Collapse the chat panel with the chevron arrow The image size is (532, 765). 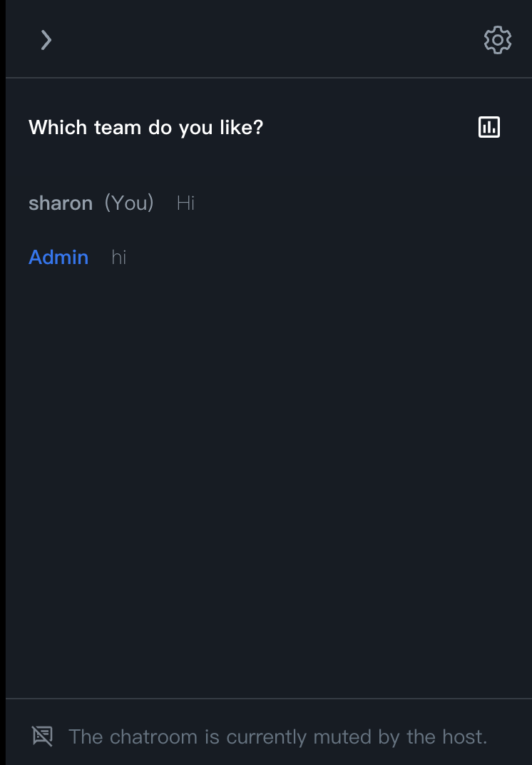coord(46,40)
